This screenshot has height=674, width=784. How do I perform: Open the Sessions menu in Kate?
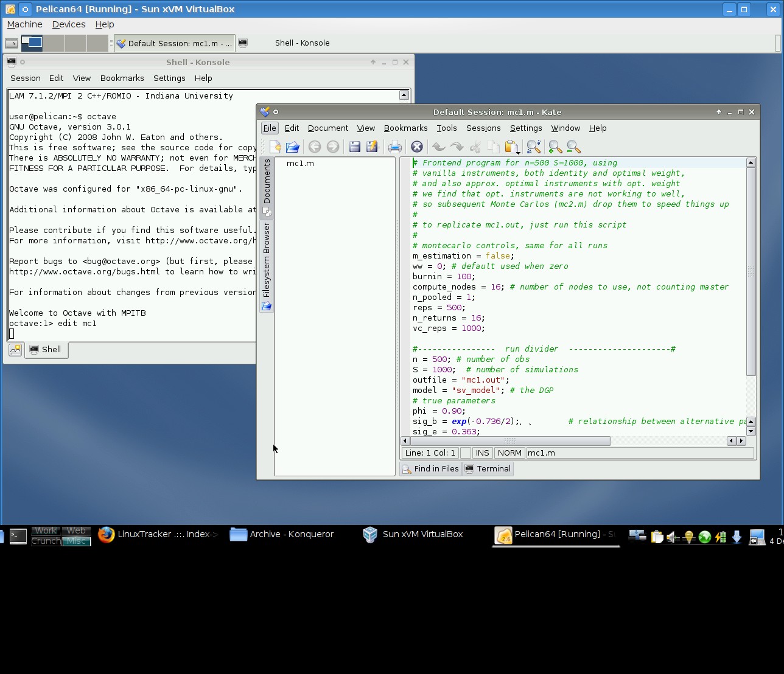coord(483,128)
